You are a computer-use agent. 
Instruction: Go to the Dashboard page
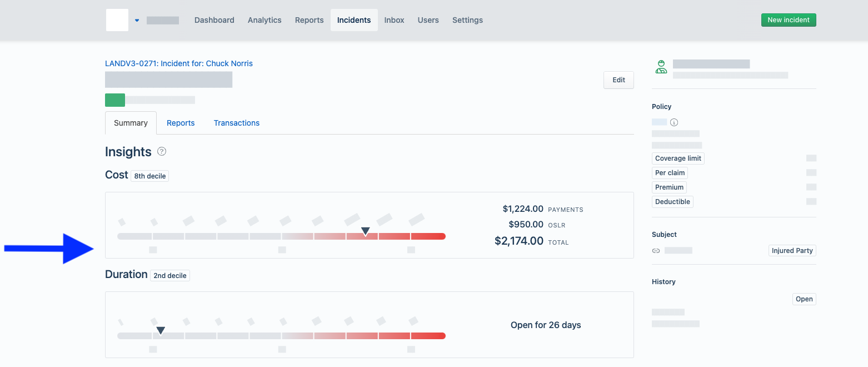tap(214, 20)
